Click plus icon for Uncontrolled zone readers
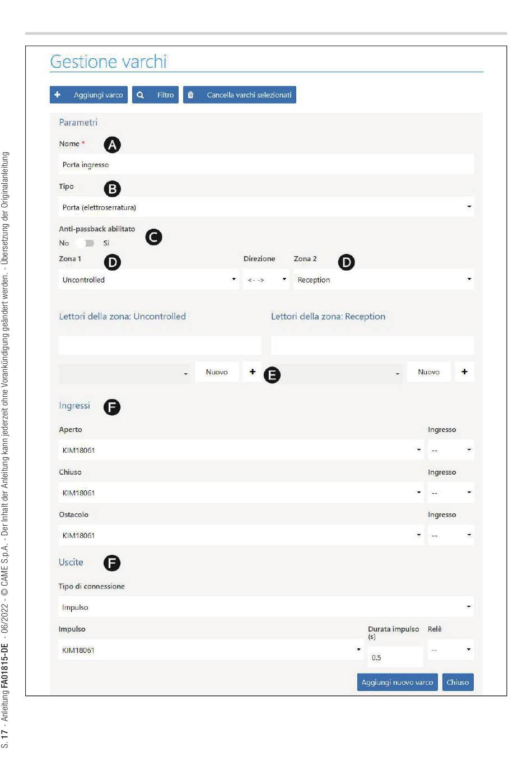532x770 pixels. tap(253, 372)
